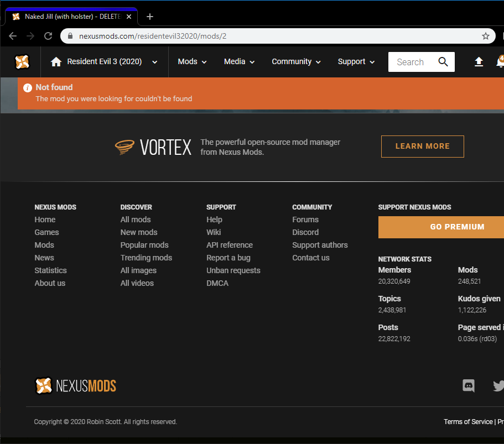
Task: View site info via padlock icon
Action: [x=70, y=36]
